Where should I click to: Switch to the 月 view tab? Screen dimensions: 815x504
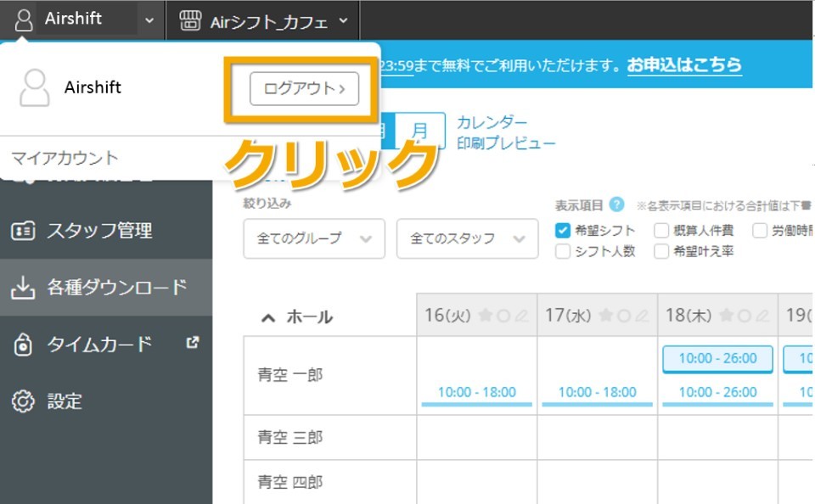click(x=420, y=132)
